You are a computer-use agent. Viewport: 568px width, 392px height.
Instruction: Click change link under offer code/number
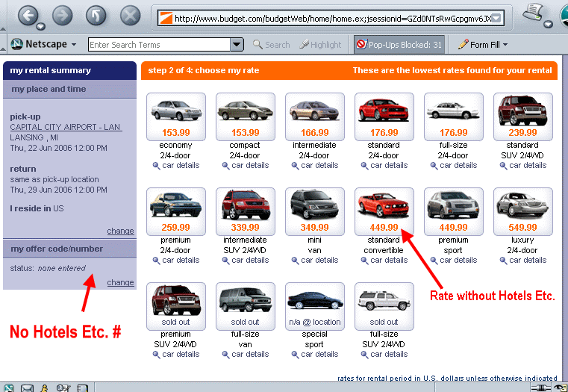pyautogui.click(x=120, y=282)
